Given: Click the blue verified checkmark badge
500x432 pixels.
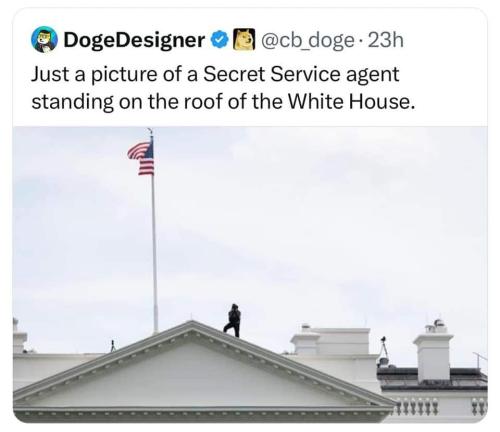Looking at the screenshot, I should pos(219,40).
